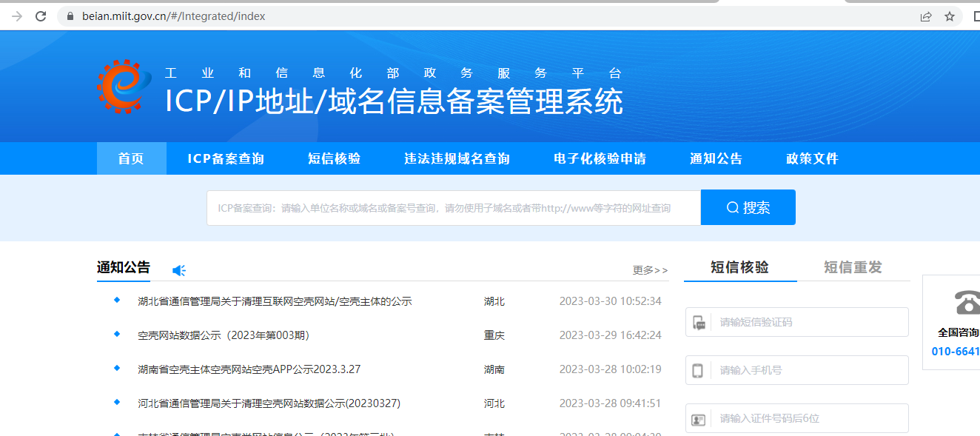
Task: Click the share page icon in address bar
Action: pyautogui.click(x=925, y=16)
